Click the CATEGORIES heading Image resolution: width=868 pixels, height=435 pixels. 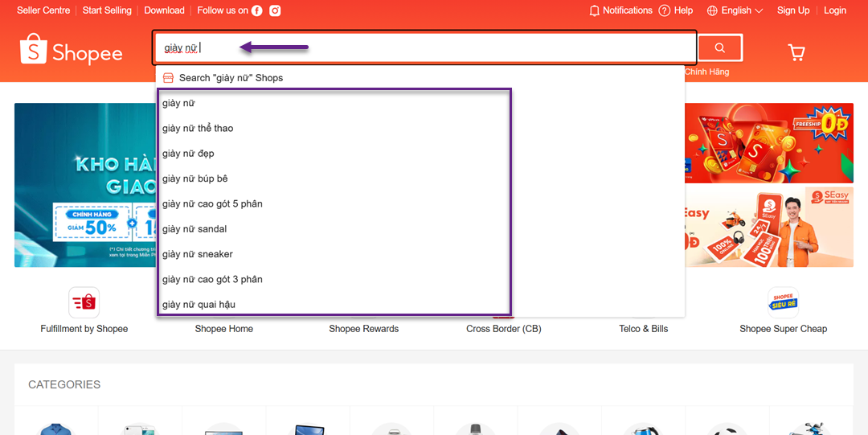64,384
